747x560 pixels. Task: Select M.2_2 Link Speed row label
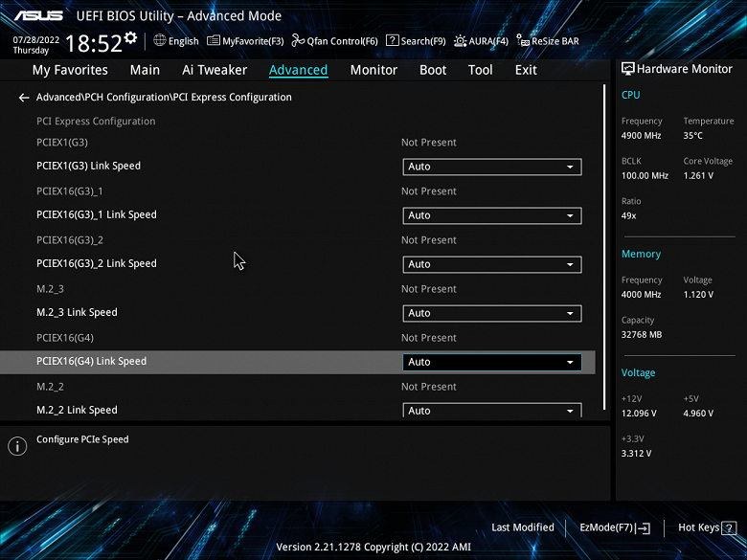pos(77,410)
